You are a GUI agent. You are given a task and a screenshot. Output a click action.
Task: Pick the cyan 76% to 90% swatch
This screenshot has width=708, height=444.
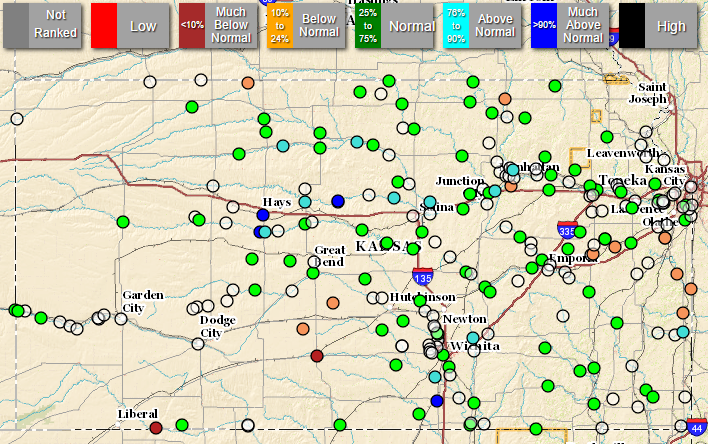[x=456, y=26]
